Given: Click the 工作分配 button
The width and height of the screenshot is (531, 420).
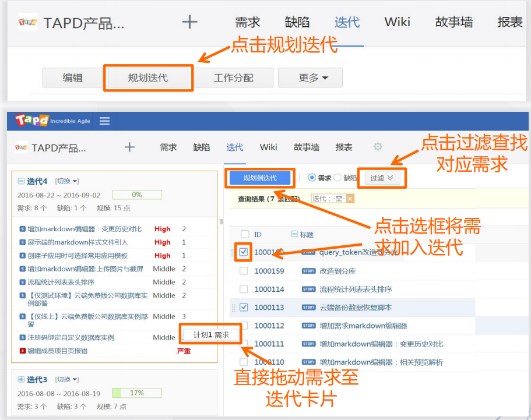Looking at the screenshot, I should coord(233,78).
